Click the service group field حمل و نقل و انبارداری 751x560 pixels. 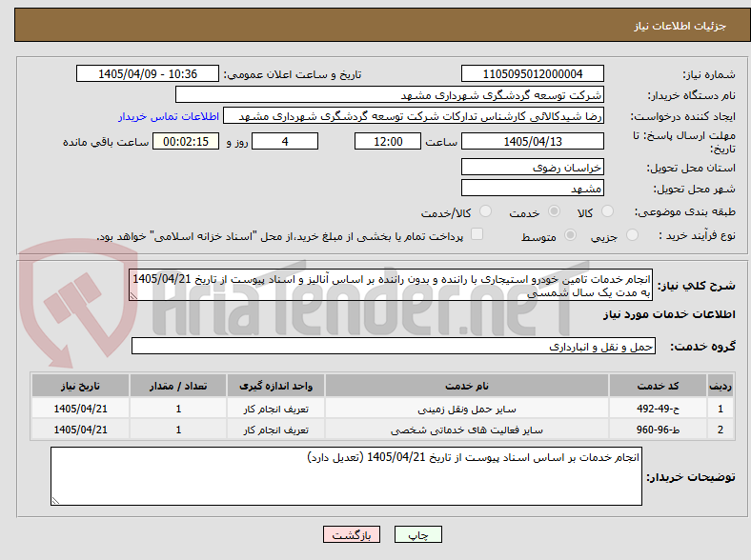point(394,346)
